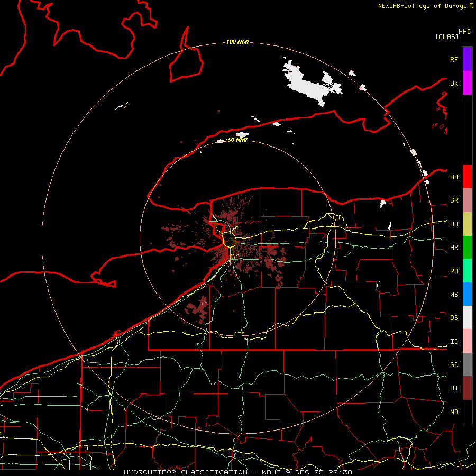The height and width of the screenshot is (476, 476).
Task: Click the IC legend label
Action: pos(454,342)
